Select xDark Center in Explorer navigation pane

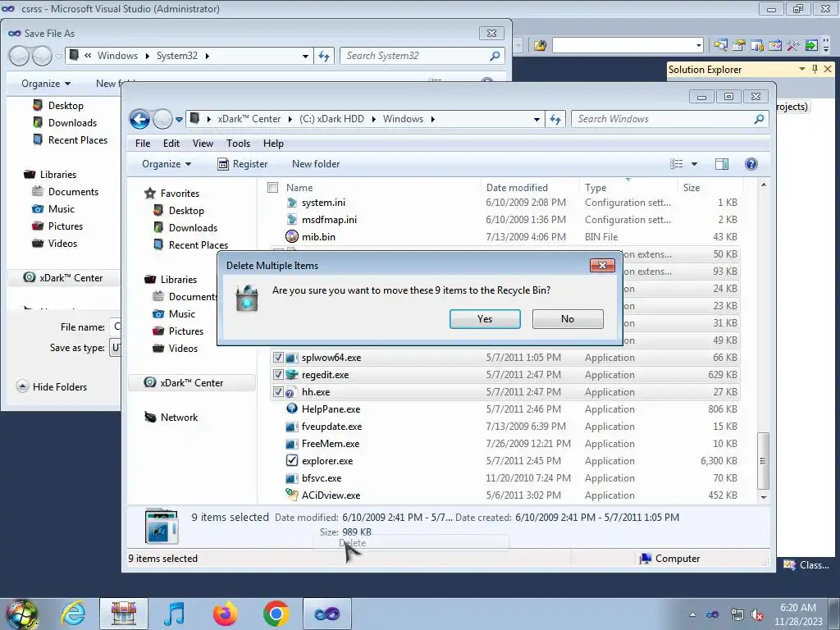tap(191, 383)
